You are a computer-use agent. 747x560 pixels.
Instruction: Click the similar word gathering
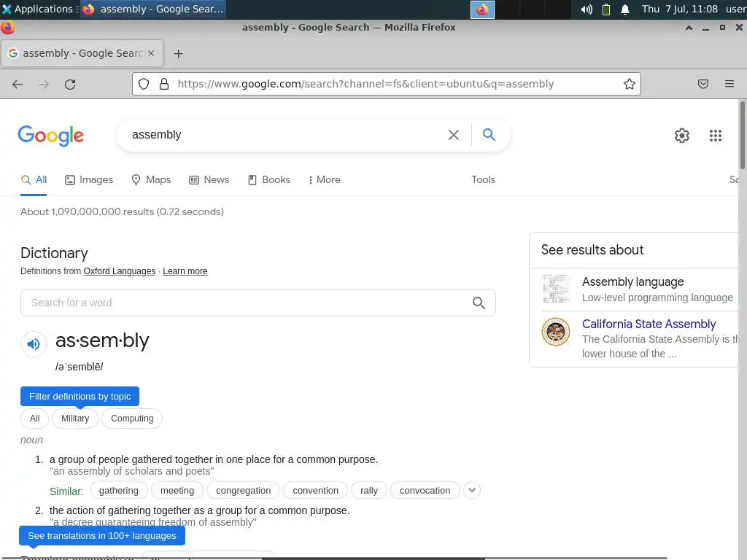coord(119,491)
